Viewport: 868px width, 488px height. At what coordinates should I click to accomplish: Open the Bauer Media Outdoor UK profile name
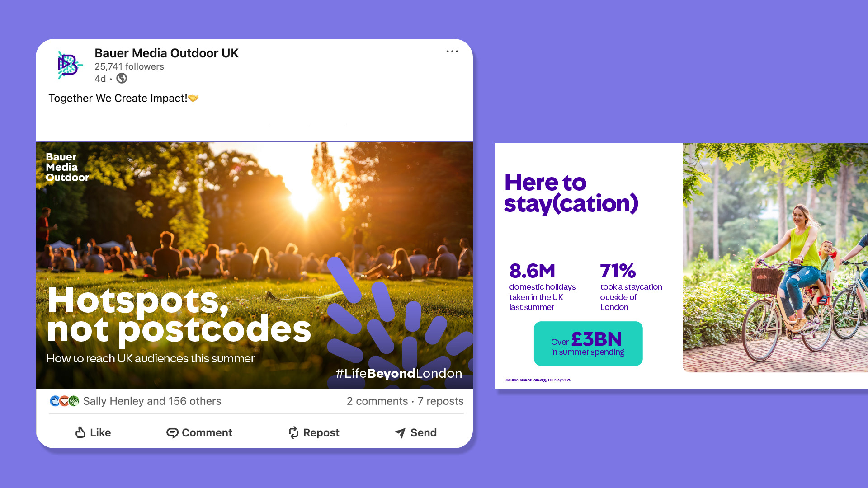click(x=166, y=53)
